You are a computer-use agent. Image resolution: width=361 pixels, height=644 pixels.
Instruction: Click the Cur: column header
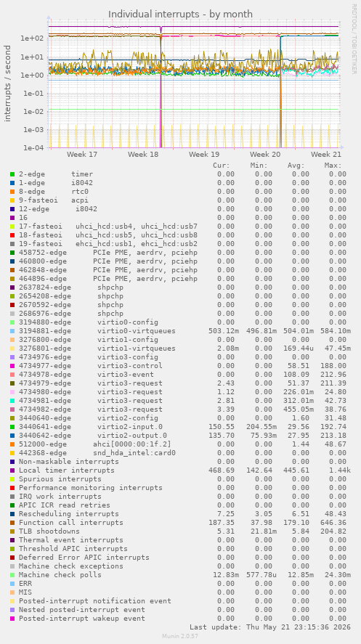click(x=222, y=166)
